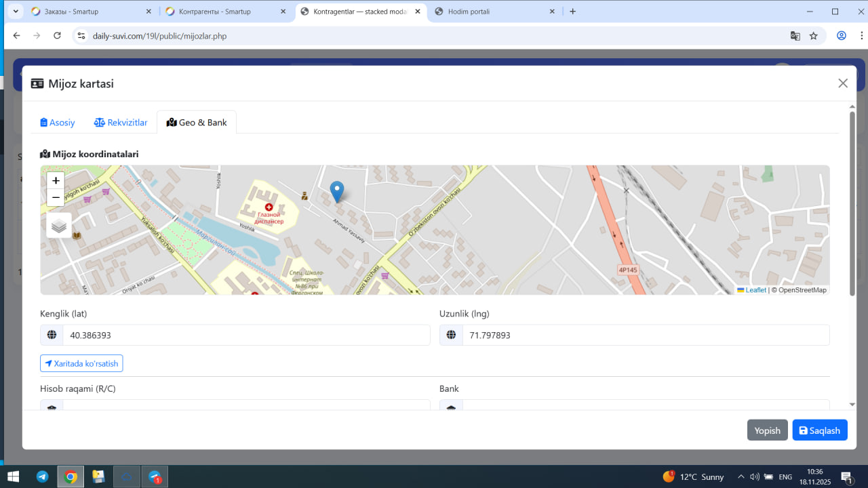Viewport: 868px width, 488px height.
Task: Switch to the Asosiy tab
Action: click(58, 123)
